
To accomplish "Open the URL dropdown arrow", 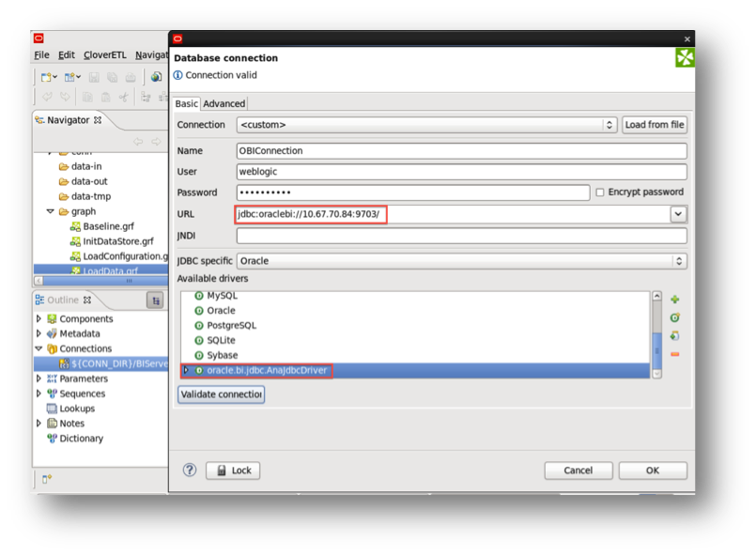I will coord(678,213).
